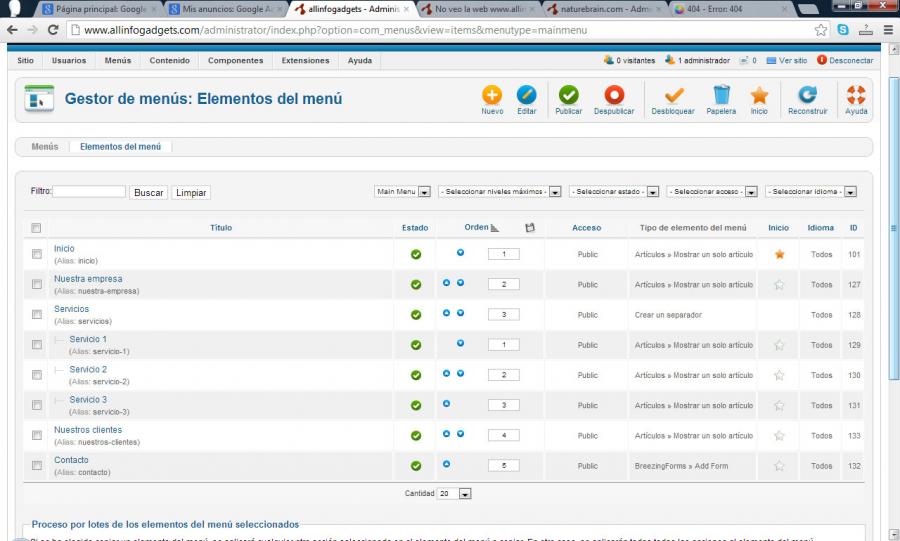
Task: Open the Menús top menu
Action: [118, 60]
